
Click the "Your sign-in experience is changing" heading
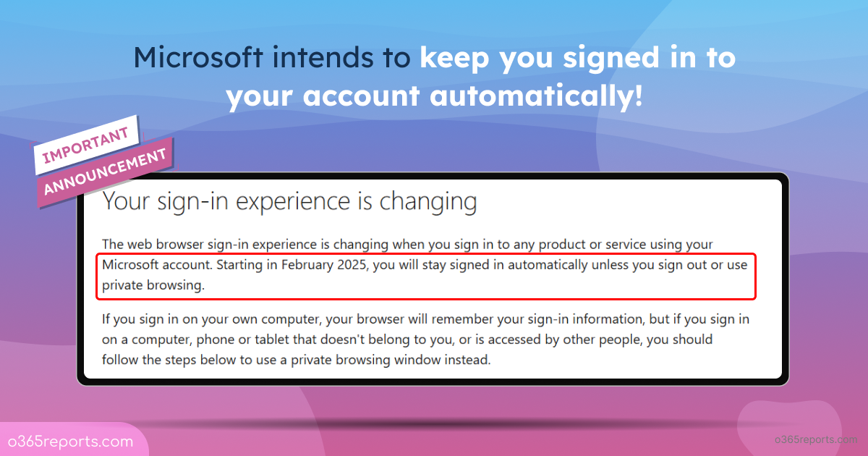[x=289, y=201]
